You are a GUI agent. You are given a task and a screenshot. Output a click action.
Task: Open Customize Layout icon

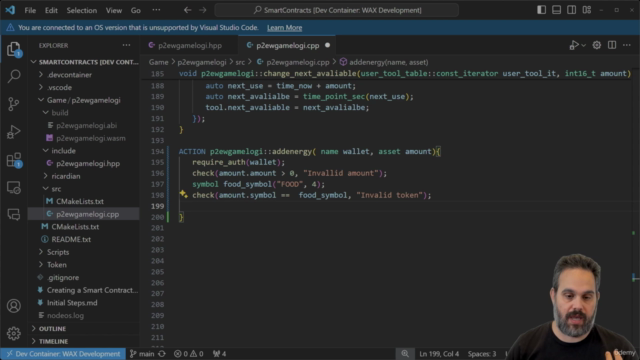pyautogui.click(x=587, y=10)
